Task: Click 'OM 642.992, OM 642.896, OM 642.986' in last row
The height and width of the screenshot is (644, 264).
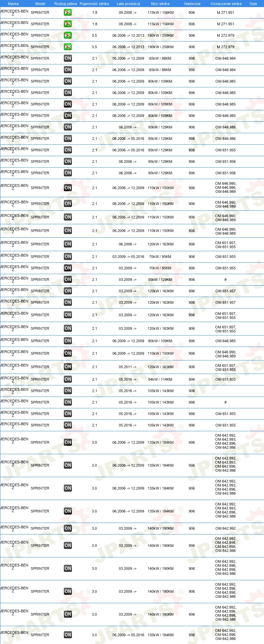Action: coord(226,635)
